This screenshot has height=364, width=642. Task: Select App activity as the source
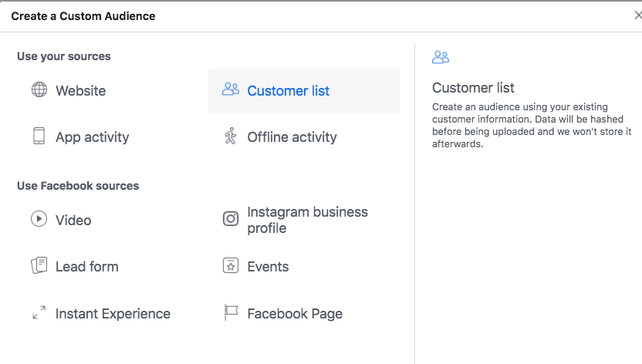pyautogui.click(x=92, y=137)
